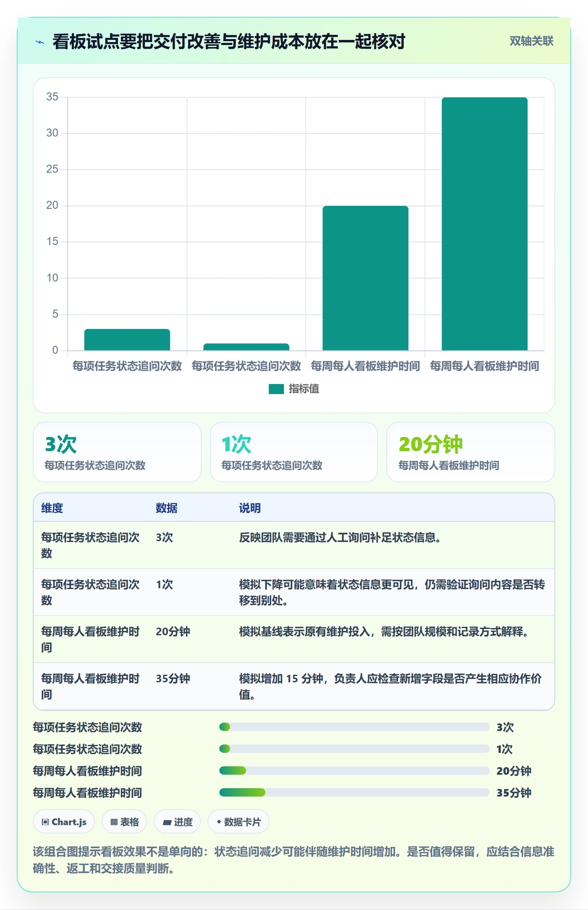Click the 表格 tag chip
This screenshot has height=910, width=588.
coord(124,822)
